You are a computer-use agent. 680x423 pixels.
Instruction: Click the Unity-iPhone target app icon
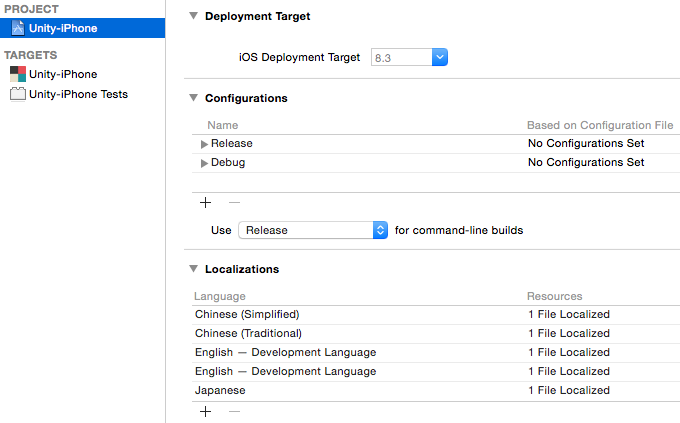click(x=18, y=74)
